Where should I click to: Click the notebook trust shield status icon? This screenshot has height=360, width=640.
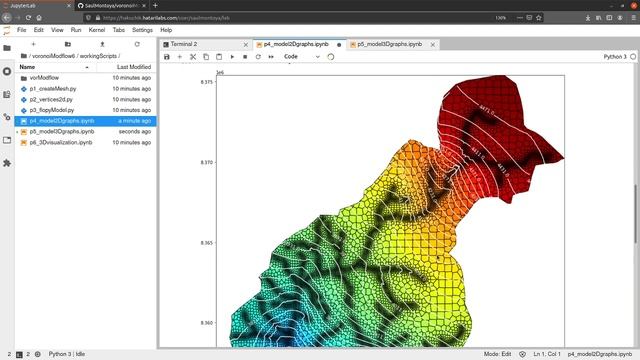point(522,354)
